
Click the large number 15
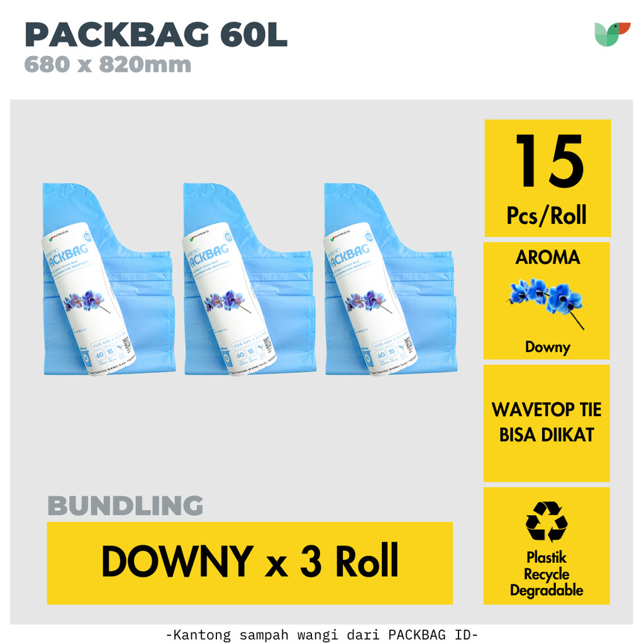(x=548, y=161)
